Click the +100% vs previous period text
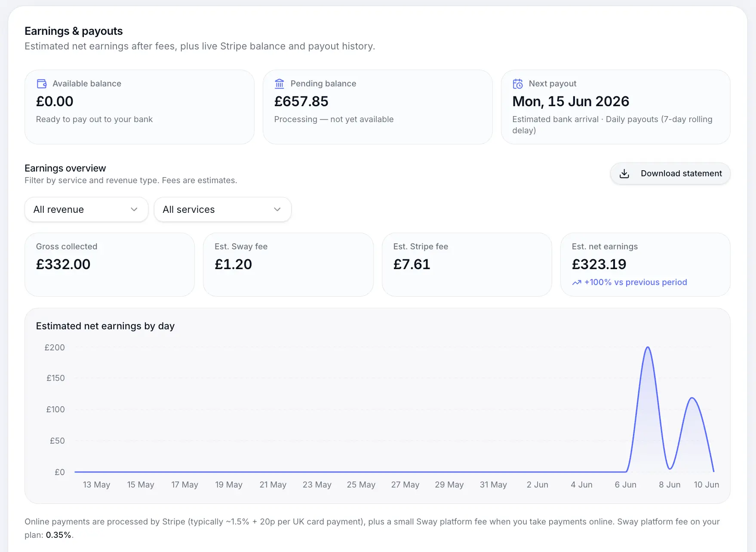The image size is (756, 552). [x=636, y=282]
